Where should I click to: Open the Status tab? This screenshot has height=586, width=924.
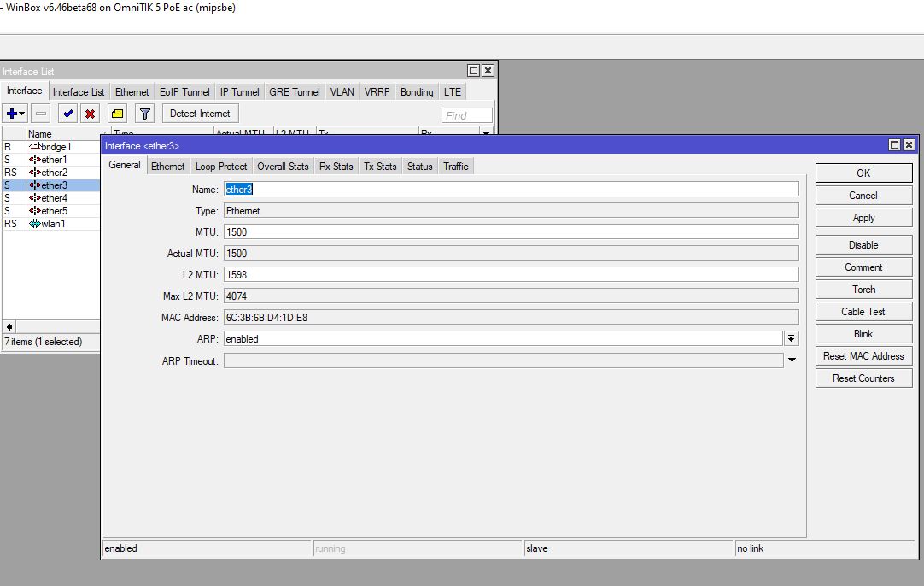tap(419, 167)
